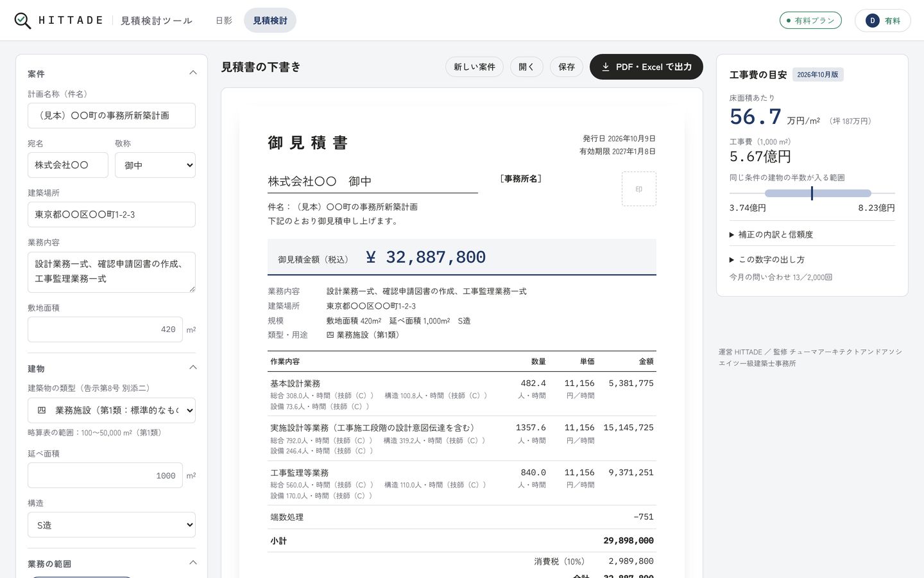Click the 宛名 input field
Viewport: 924px width, 578px height.
[68, 165]
